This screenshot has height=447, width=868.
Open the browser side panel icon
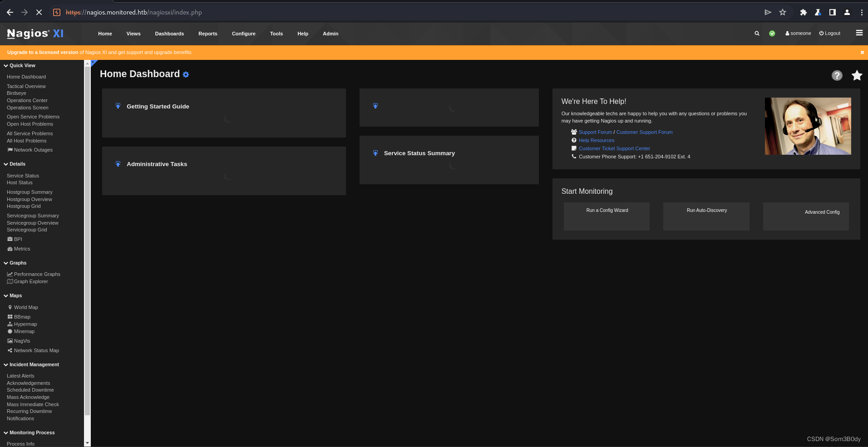coord(832,12)
